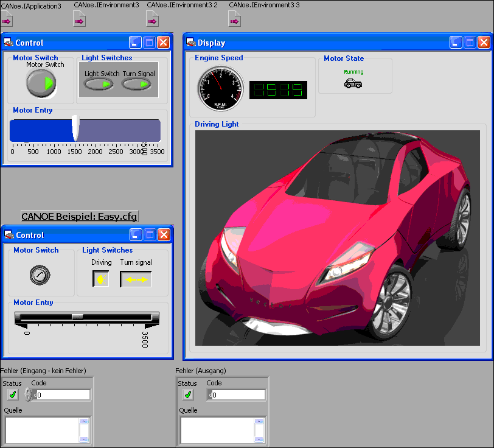Click the CANoe.IApplication3 refnum icon

coord(8,20)
